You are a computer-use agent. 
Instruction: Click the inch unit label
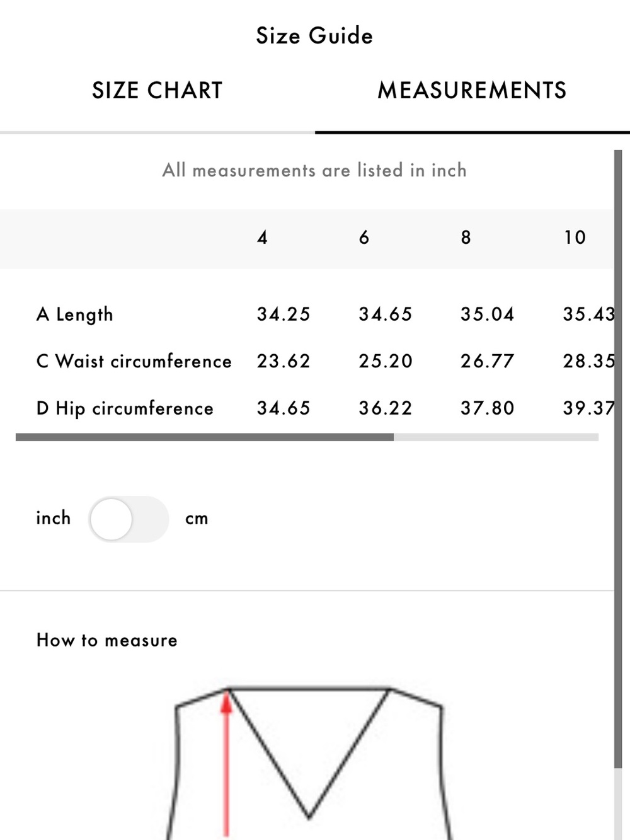coord(54,518)
